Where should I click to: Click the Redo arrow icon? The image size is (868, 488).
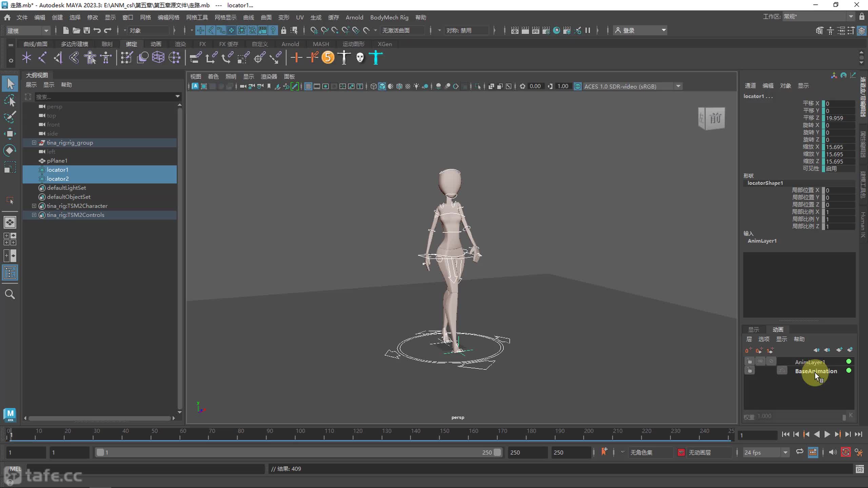[108, 30]
